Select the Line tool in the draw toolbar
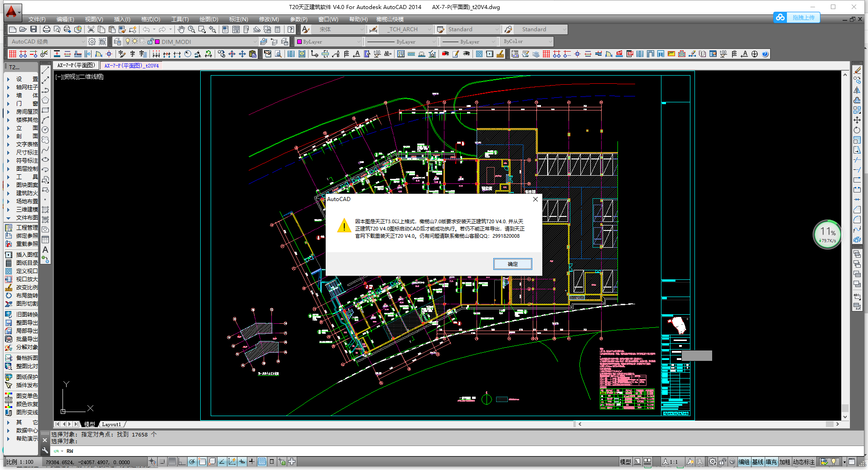Screen dimensions: 868x470 (x=45, y=70)
